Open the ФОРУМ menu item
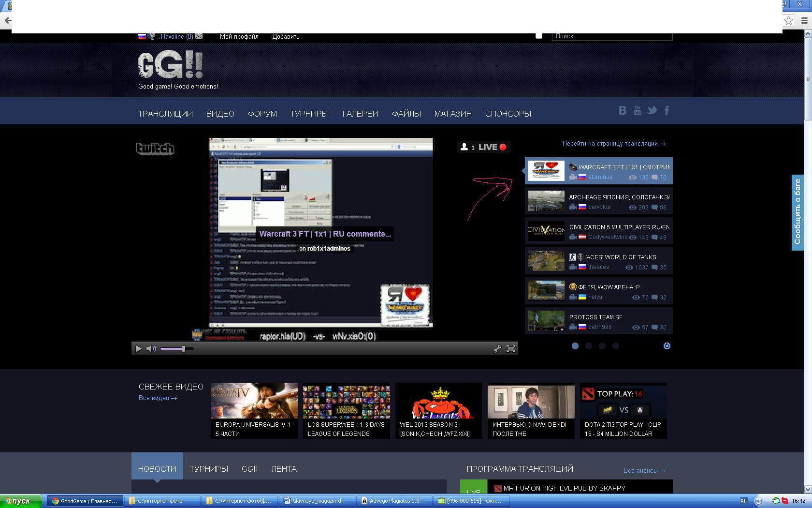Screen dimensions: 812x508 point(262,114)
